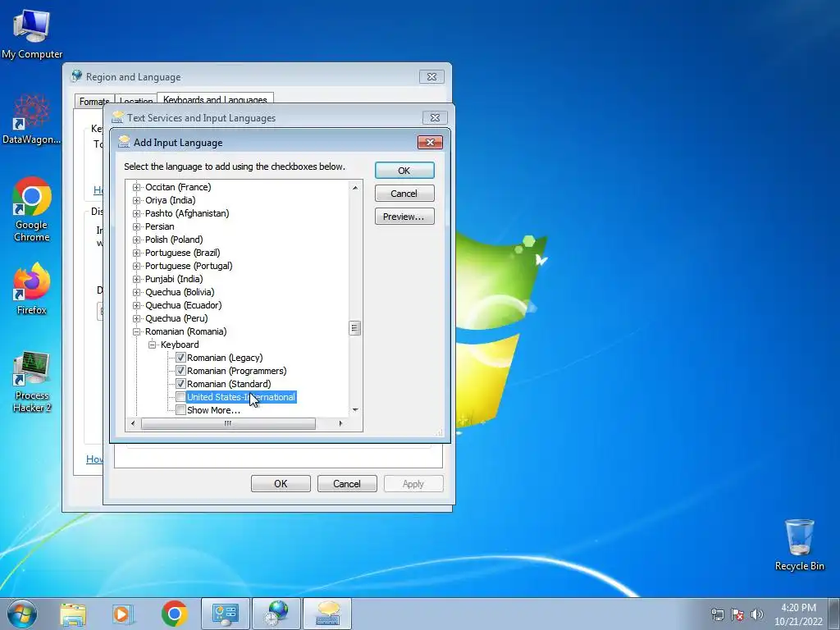The image size is (840, 630).
Task: Expand Quechua (Ecuador) node
Action: [x=137, y=305]
